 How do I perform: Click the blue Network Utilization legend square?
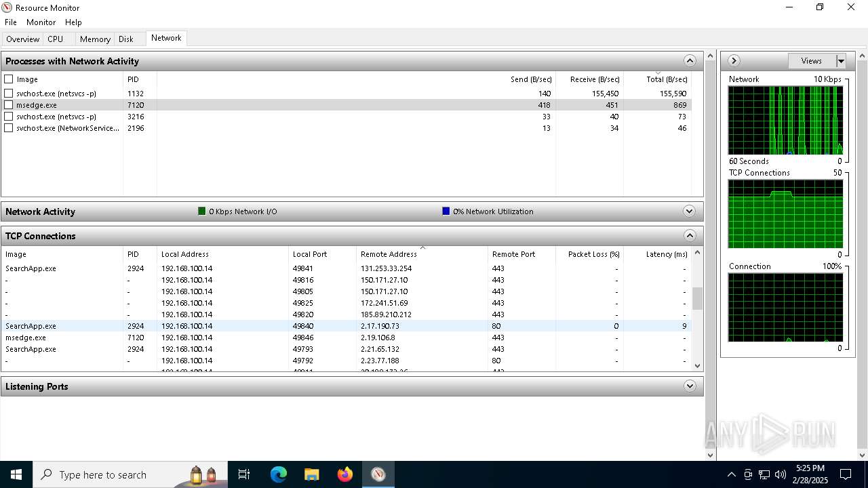[x=446, y=211]
